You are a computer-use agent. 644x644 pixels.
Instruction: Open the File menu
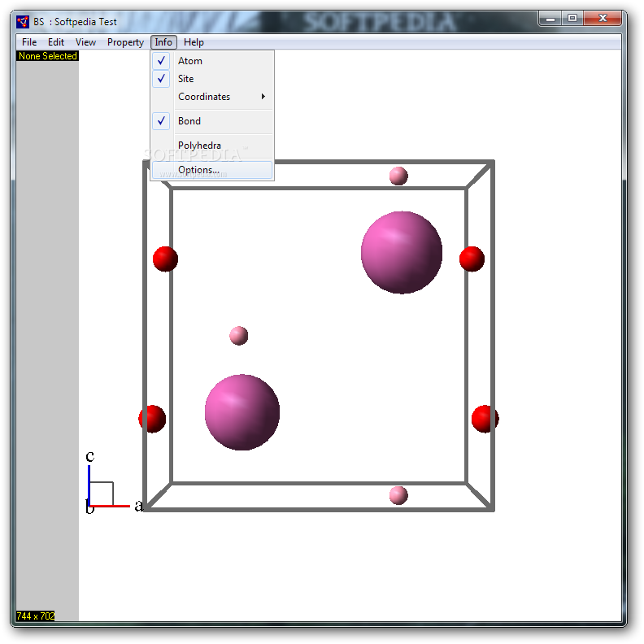pyautogui.click(x=29, y=42)
